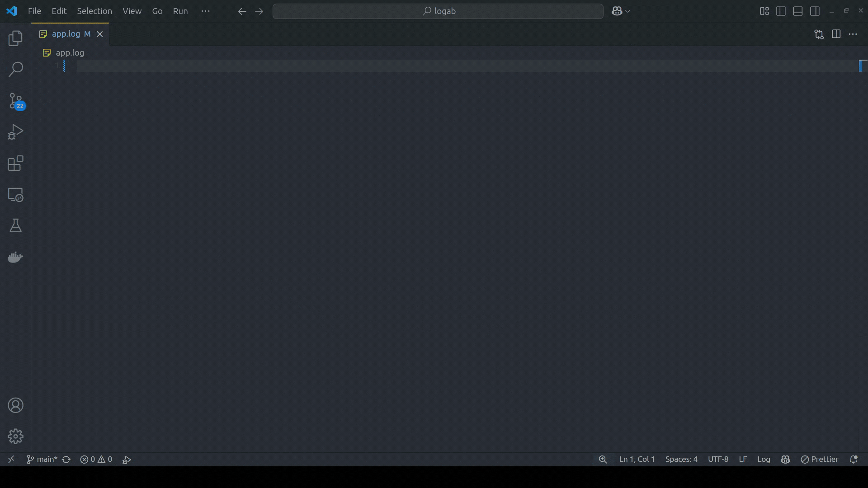Open the View menu
Image resolution: width=868 pixels, height=488 pixels.
tap(132, 11)
